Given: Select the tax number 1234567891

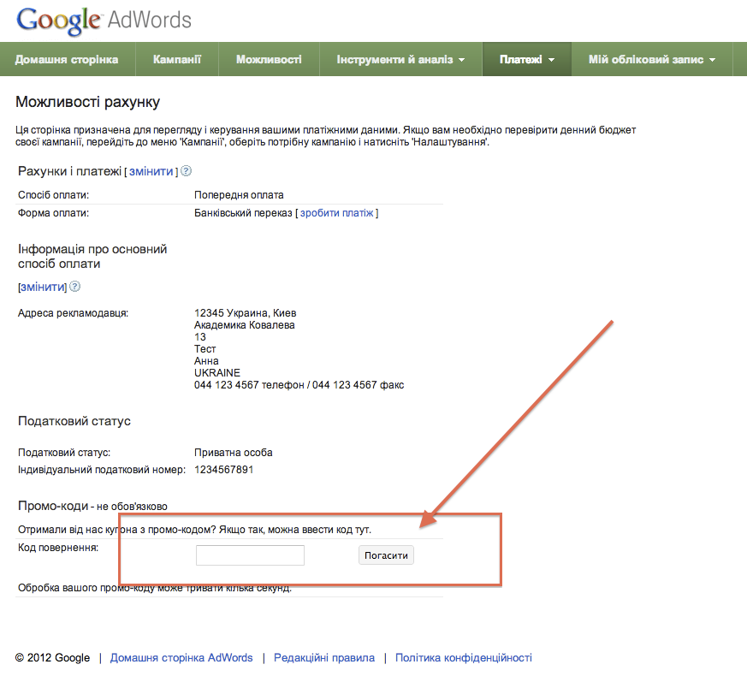Looking at the screenshot, I should 224,470.
